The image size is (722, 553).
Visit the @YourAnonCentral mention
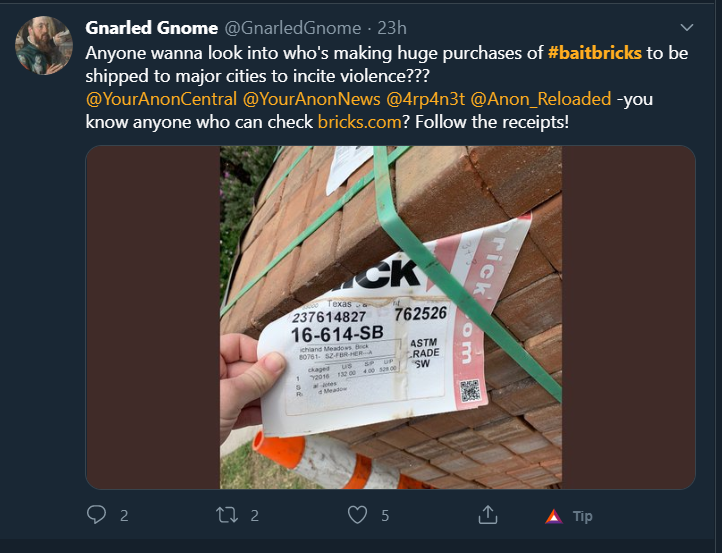point(161,99)
